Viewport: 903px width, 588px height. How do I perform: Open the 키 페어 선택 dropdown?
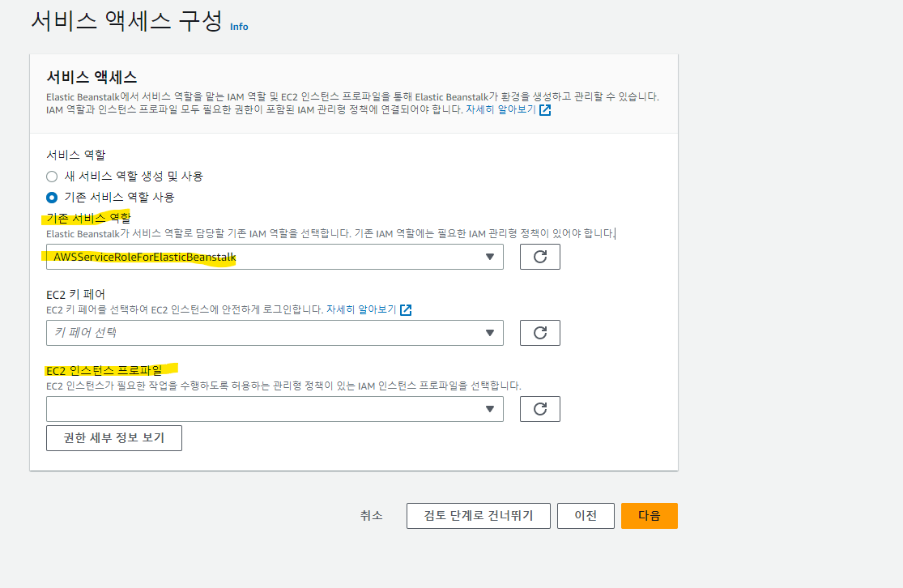pyautogui.click(x=275, y=333)
